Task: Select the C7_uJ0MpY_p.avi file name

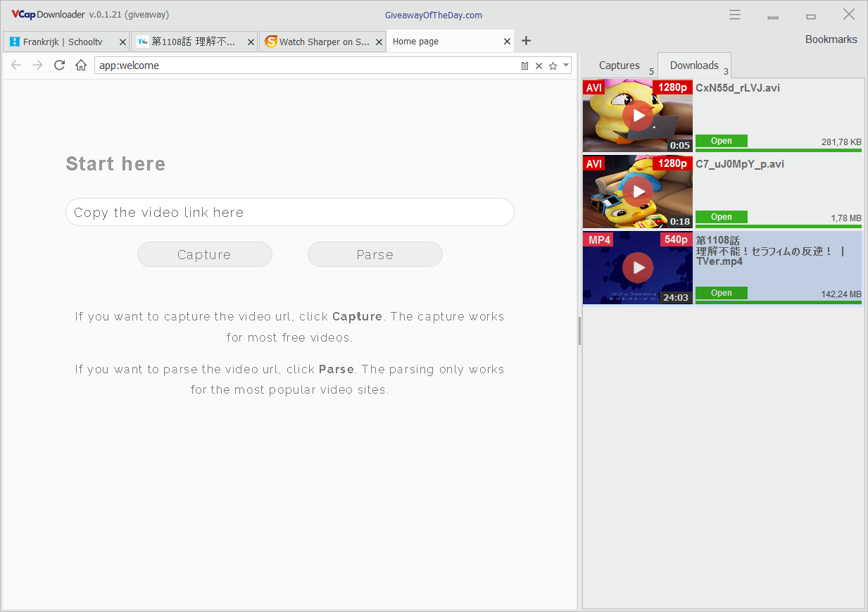Action: click(740, 164)
